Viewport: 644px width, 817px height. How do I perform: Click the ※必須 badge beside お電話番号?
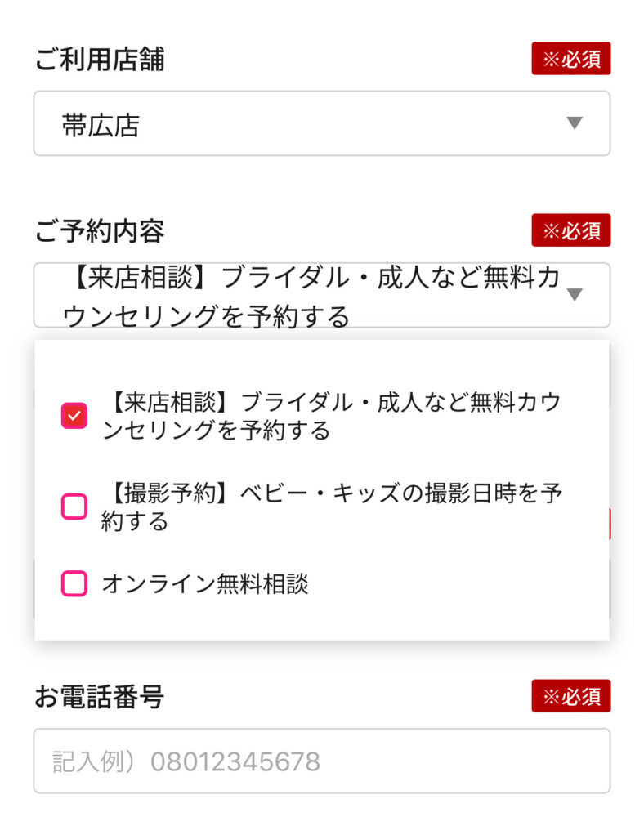pyautogui.click(x=570, y=696)
